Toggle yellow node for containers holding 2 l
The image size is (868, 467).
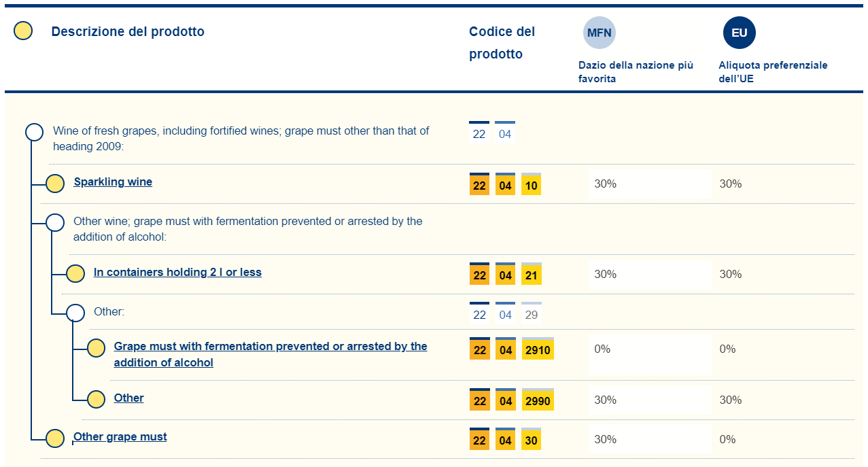pyautogui.click(x=75, y=274)
